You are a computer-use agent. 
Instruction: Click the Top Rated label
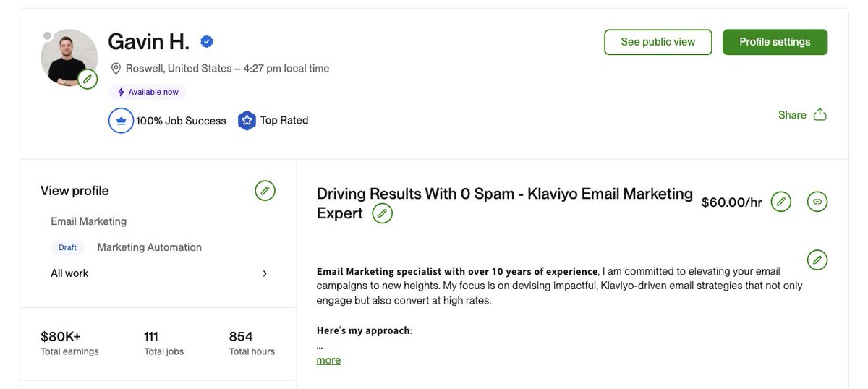point(284,120)
